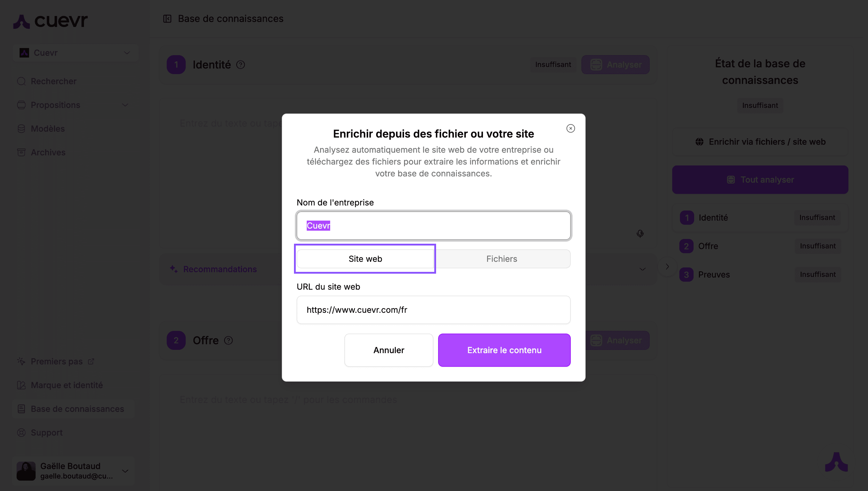
Task: Open Rechercher search in sidebar
Action: pos(53,81)
